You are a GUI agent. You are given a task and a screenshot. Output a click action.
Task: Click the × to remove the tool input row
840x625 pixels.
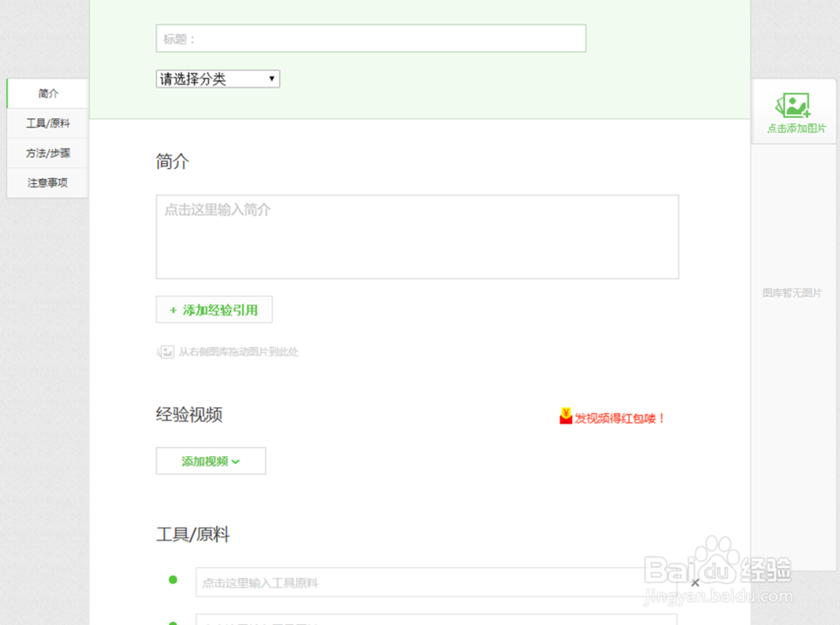point(696,582)
